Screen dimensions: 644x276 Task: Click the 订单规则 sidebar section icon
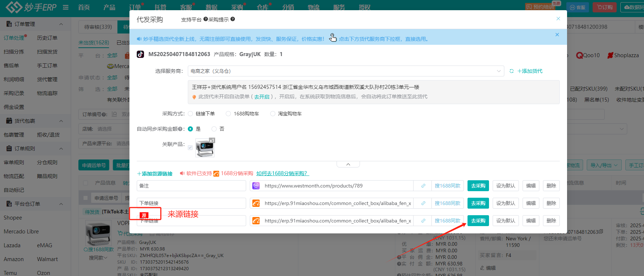point(9,148)
